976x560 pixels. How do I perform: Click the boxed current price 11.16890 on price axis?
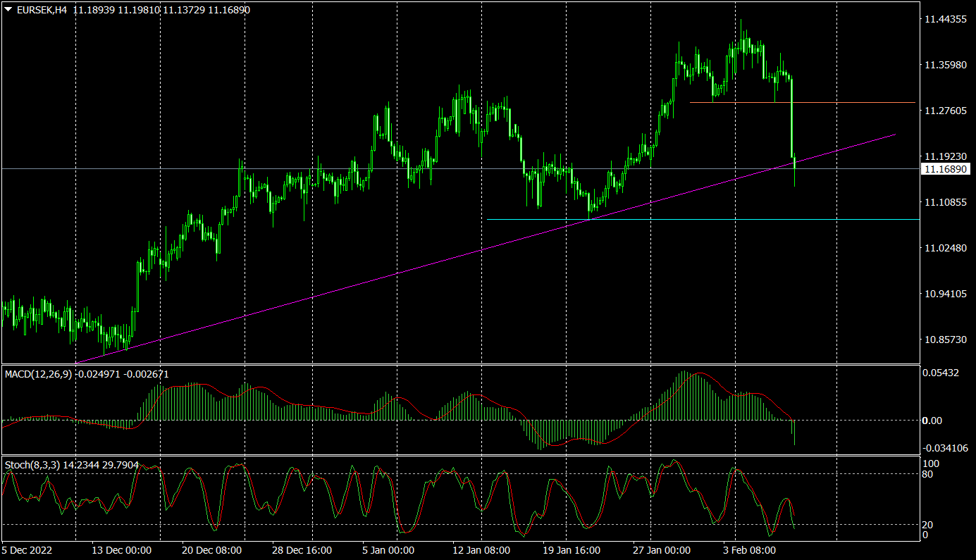pyautogui.click(x=946, y=169)
